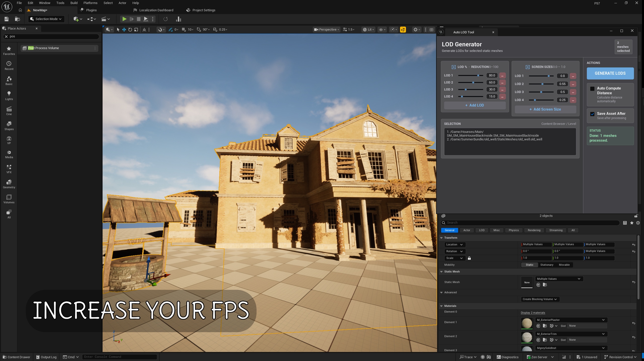The width and height of the screenshot is (644, 361).
Task: Remove LOD 1 reduction row
Action: coord(502,76)
